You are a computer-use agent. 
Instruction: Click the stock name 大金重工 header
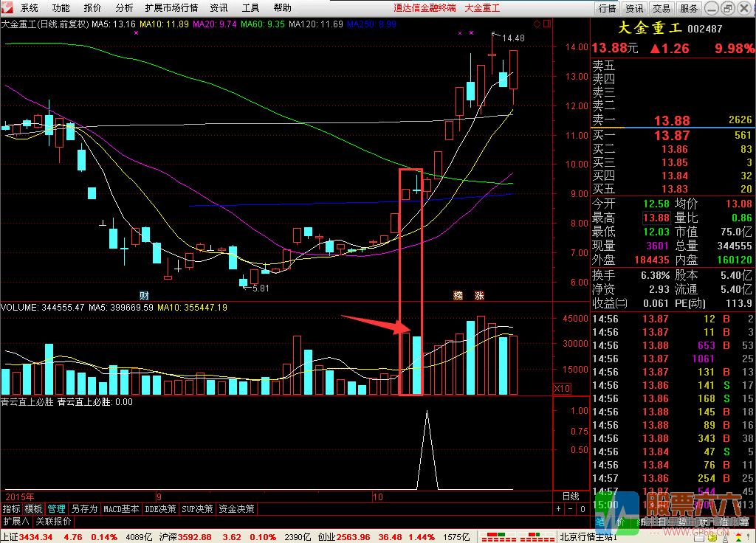[650, 28]
